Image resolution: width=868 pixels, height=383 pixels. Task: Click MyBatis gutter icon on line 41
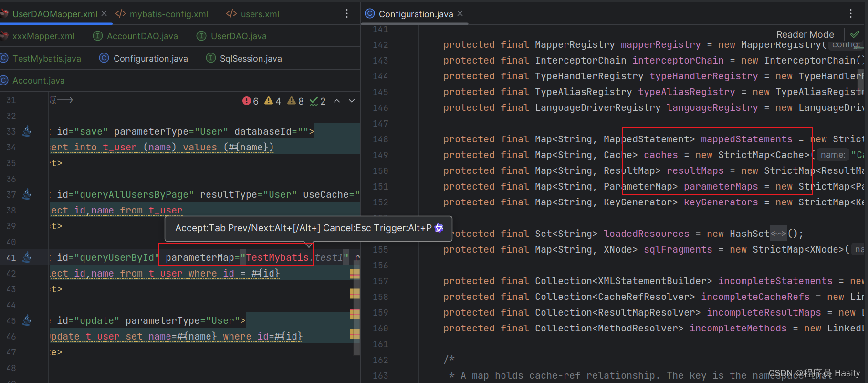tap(27, 256)
